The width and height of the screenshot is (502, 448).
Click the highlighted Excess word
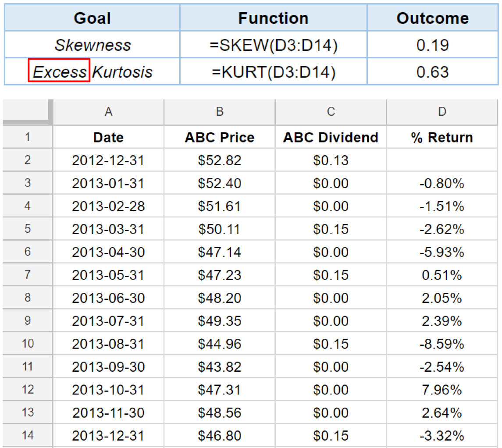[x=59, y=71]
